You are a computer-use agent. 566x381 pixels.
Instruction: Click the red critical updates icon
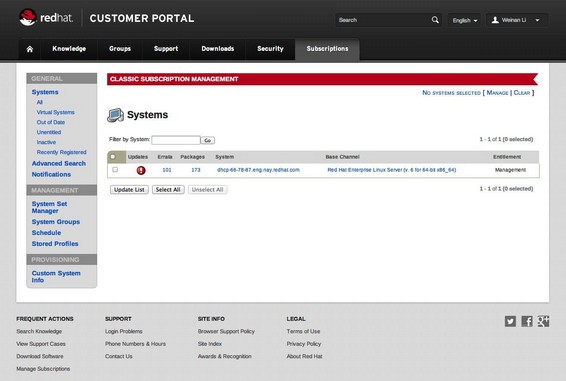[x=141, y=170]
